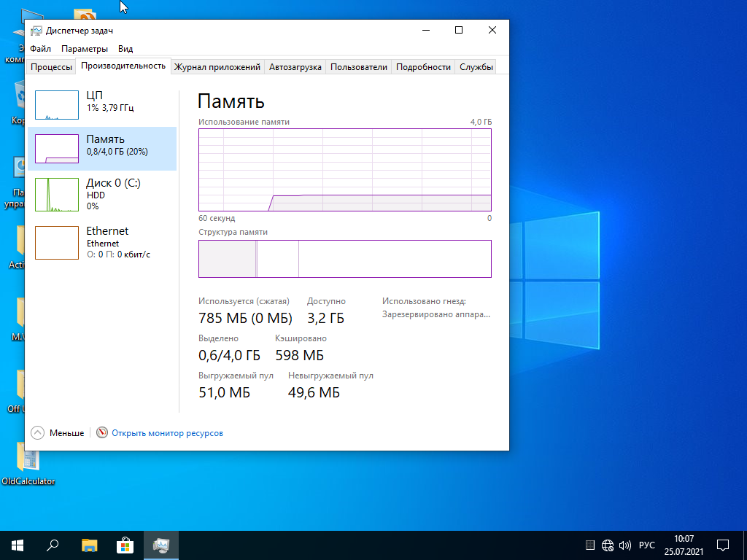The height and width of the screenshot is (560, 747).
Task: Open Microsoft Store from taskbar
Action: point(125,545)
